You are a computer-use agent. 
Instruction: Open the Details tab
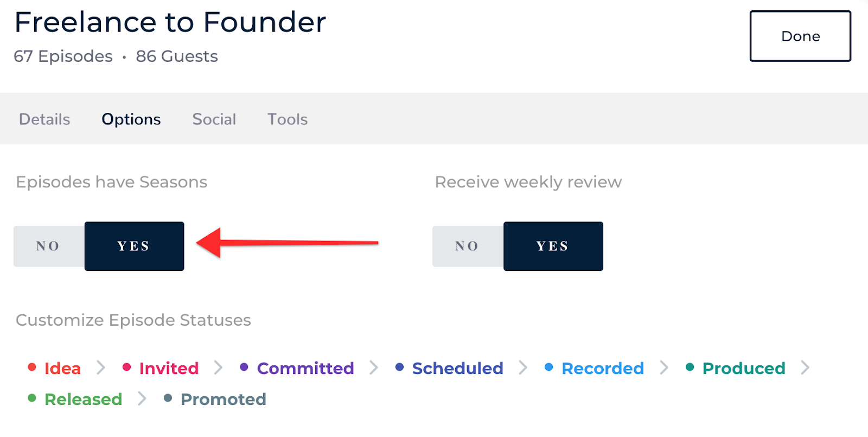pos(44,119)
